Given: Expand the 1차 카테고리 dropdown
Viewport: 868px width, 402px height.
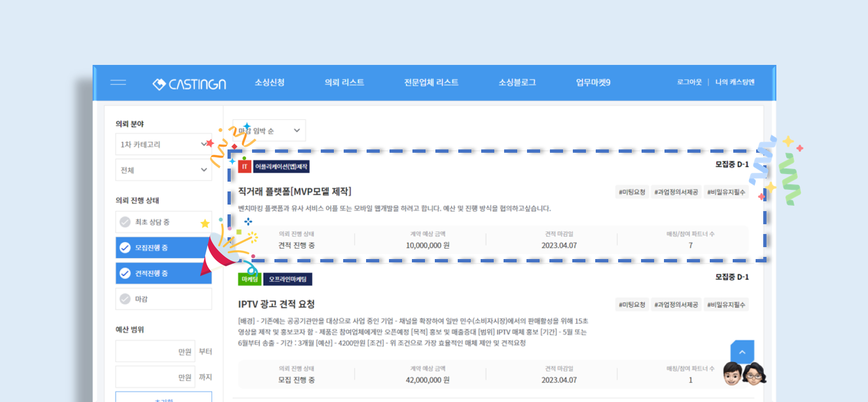Looking at the screenshot, I should tap(163, 145).
